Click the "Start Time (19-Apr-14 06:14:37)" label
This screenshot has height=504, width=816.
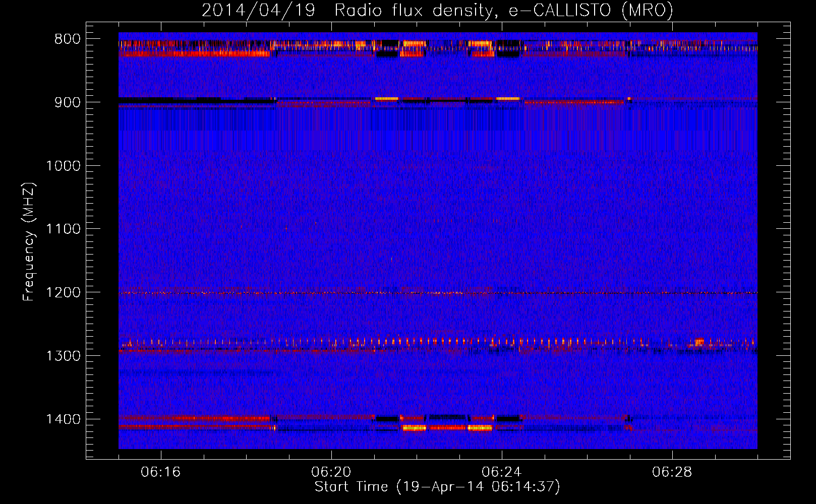pos(437,487)
